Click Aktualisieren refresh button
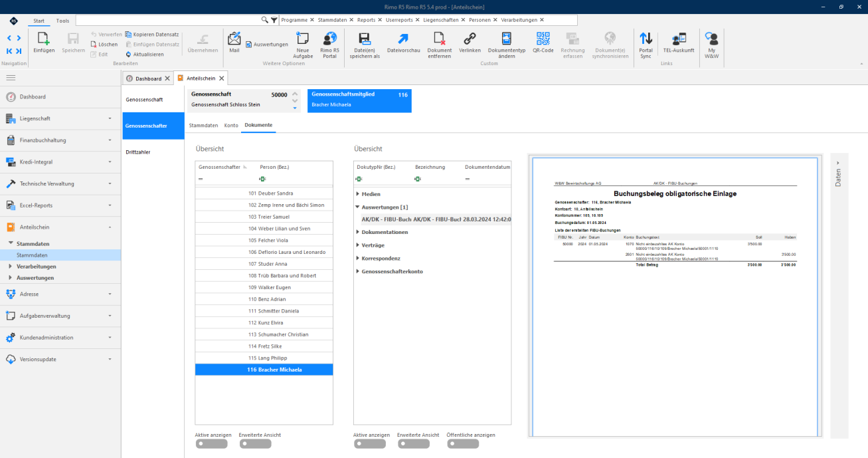 point(144,54)
